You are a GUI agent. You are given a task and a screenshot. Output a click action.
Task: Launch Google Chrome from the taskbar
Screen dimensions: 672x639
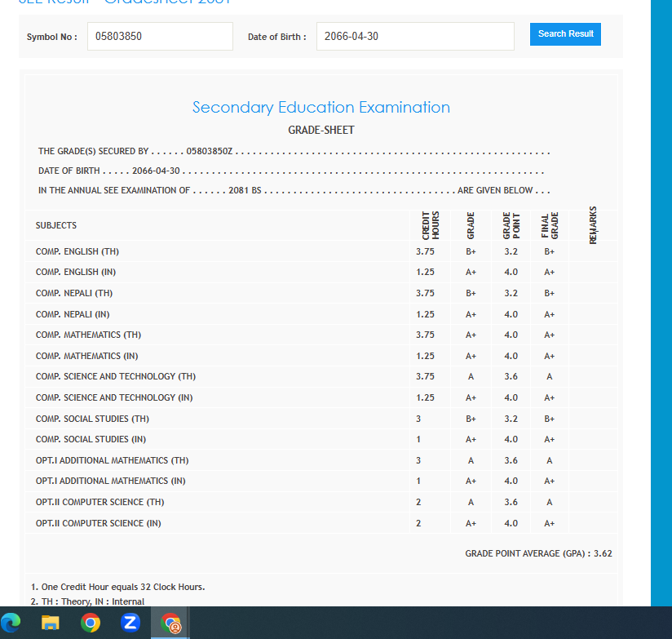pyautogui.click(x=91, y=623)
